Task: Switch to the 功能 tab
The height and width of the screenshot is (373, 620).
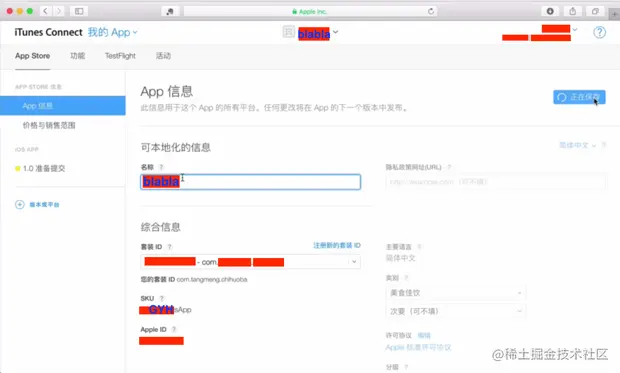Action: click(78, 56)
